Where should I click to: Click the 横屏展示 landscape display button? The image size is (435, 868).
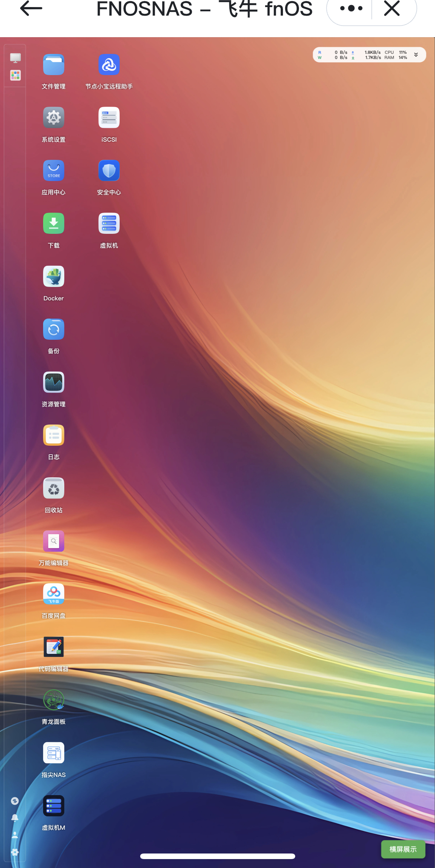[403, 849]
